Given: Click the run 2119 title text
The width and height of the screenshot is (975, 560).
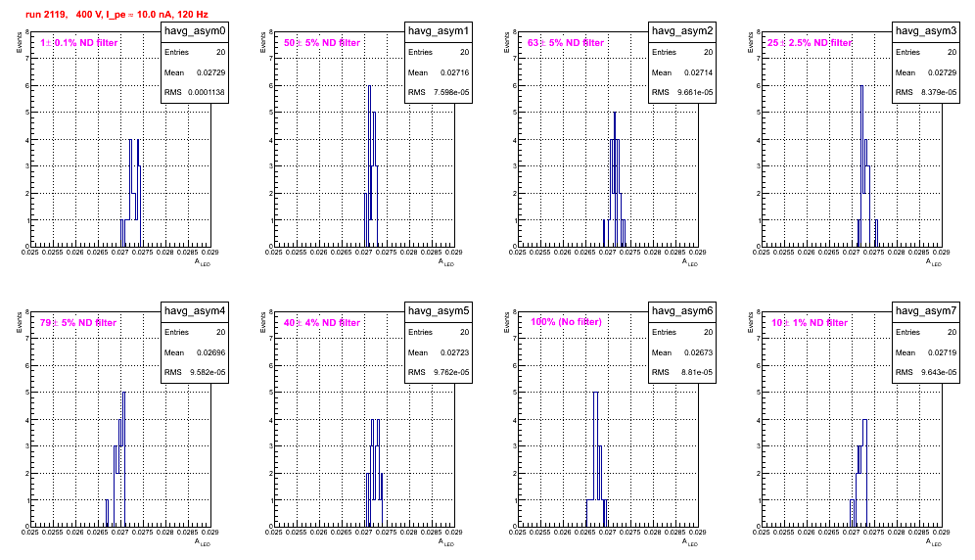Looking at the screenshot, I should (x=116, y=15).
